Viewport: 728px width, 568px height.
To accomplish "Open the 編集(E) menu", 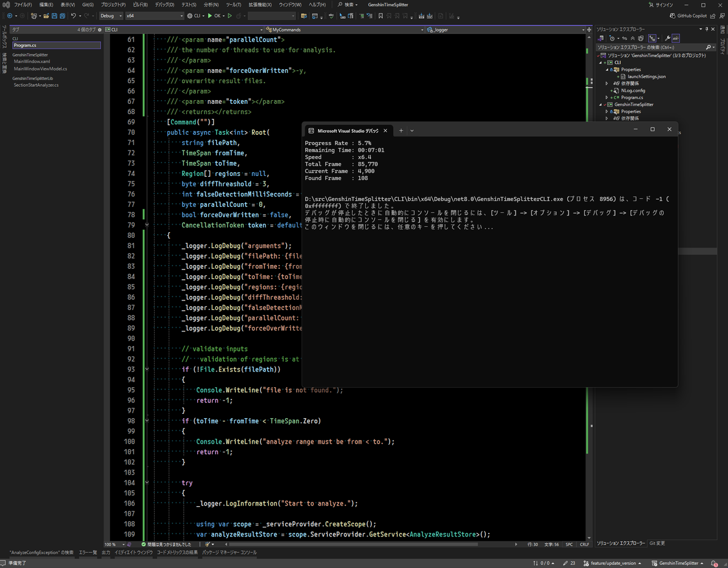I will click(47, 4).
